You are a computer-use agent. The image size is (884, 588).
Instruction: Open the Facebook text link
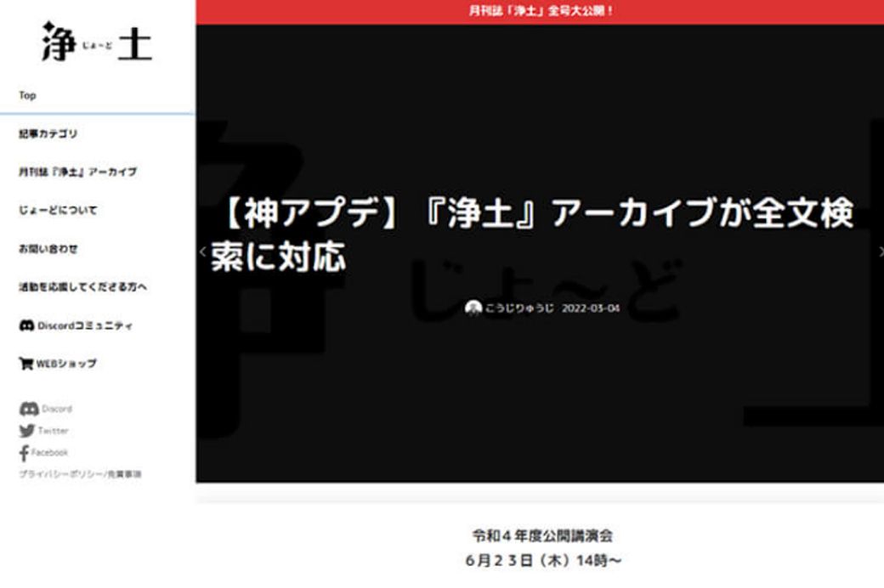(49, 452)
